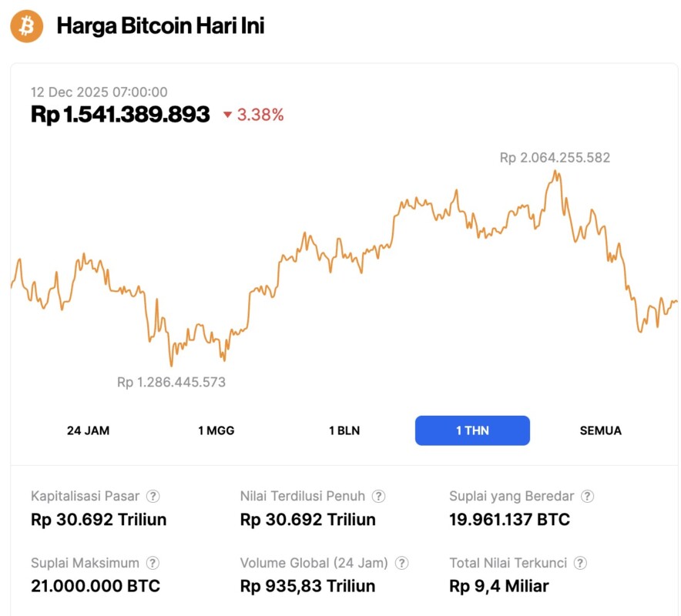Click the Harga Bitcoin Hari Ini heading
Screen dimensions: 681x616
pos(160,25)
